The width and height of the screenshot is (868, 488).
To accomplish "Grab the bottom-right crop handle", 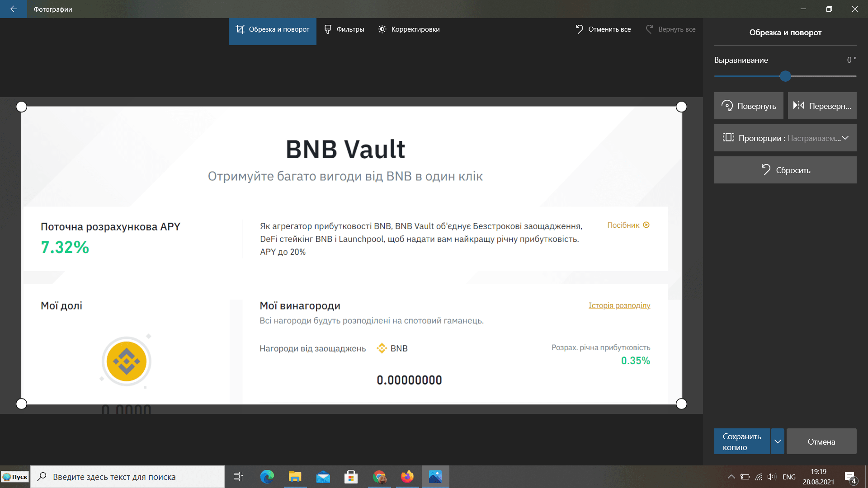I will pos(681,404).
